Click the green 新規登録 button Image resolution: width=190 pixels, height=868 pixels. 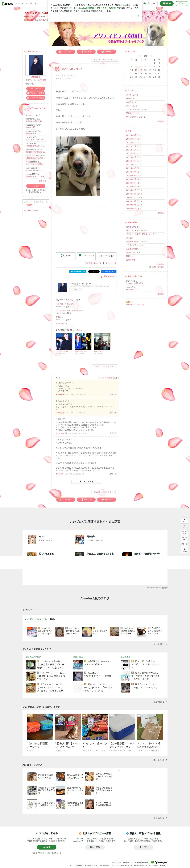(x=167, y=3)
